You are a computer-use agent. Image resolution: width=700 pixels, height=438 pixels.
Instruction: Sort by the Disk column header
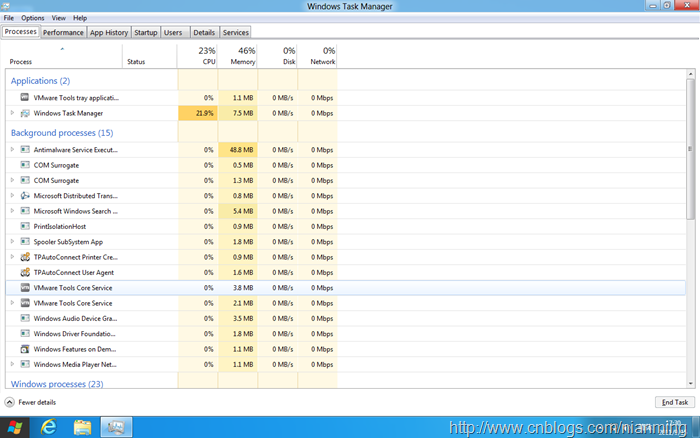[x=277, y=56]
